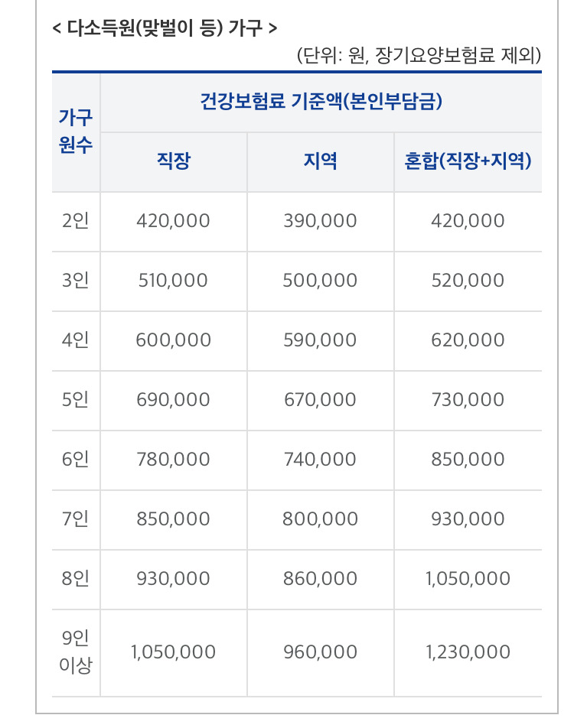
Task: Click the 지역 column header
Action: click(320, 161)
